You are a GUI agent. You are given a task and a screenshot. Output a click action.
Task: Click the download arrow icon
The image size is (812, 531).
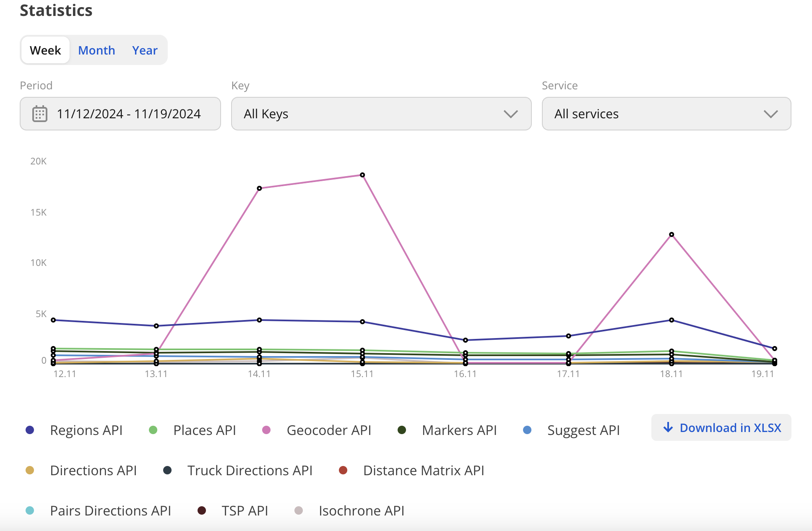point(668,427)
